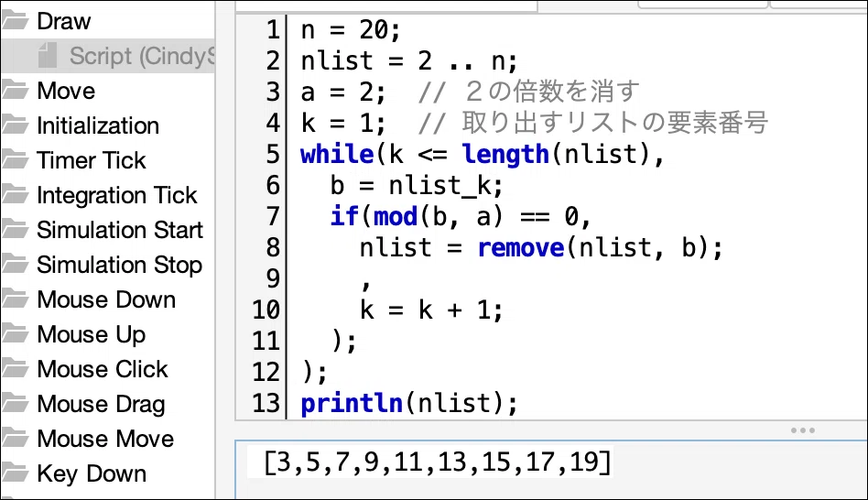This screenshot has width=868, height=500.
Task: Open the Draw folder icon
Action: click(15, 21)
